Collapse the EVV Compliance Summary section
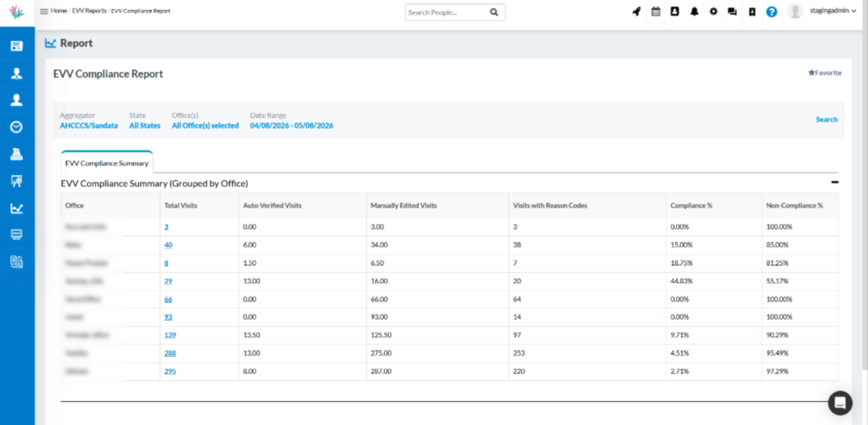The height and width of the screenshot is (425, 868). [835, 182]
